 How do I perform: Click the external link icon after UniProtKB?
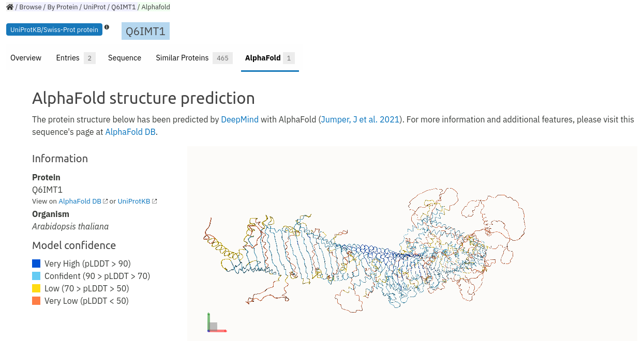[x=154, y=202]
